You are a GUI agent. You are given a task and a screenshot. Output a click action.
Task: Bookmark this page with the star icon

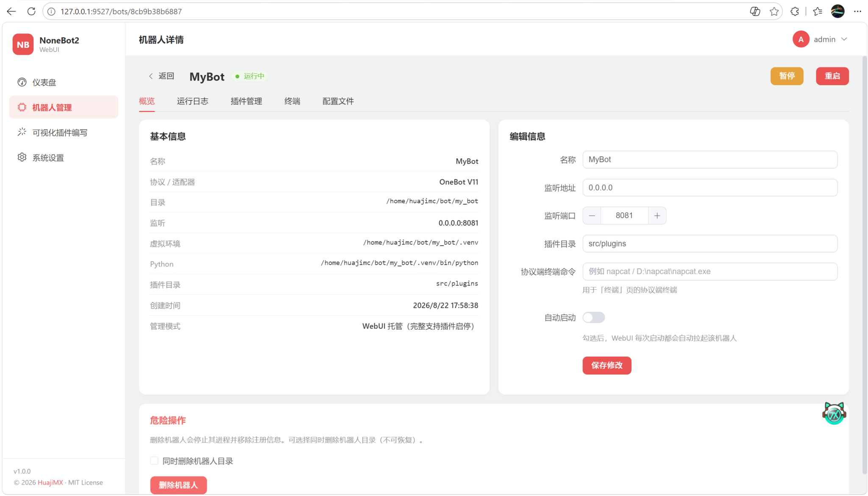coord(774,11)
